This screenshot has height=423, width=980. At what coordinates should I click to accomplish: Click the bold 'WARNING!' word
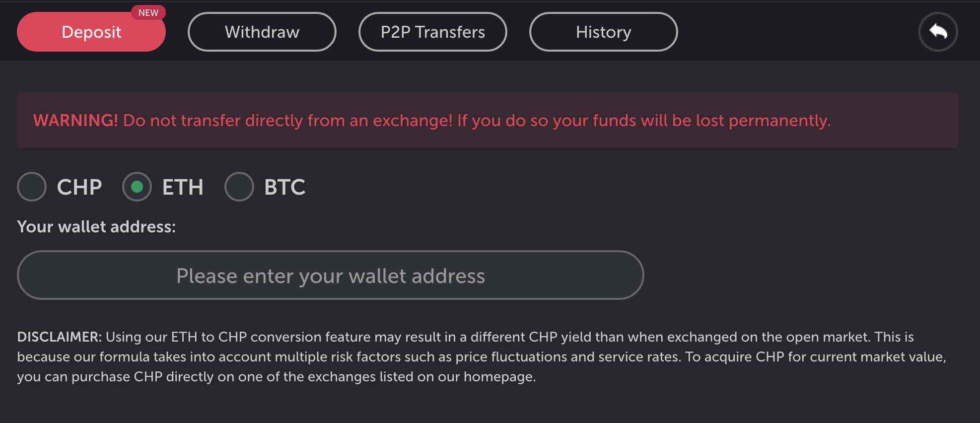pos(75,120)
